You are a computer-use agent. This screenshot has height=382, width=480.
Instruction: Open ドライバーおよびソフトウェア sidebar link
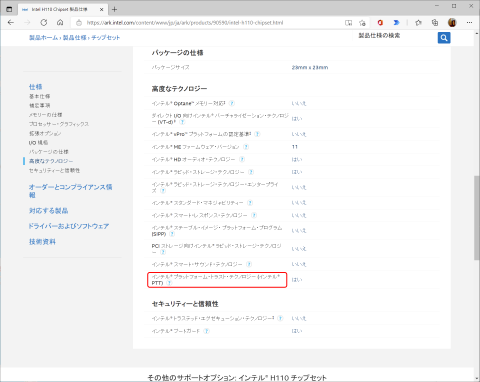point(69,226)
